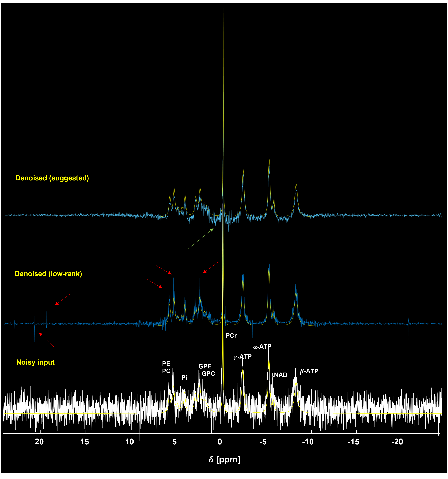Click the axis tick label 20

[x=39, y=442]
